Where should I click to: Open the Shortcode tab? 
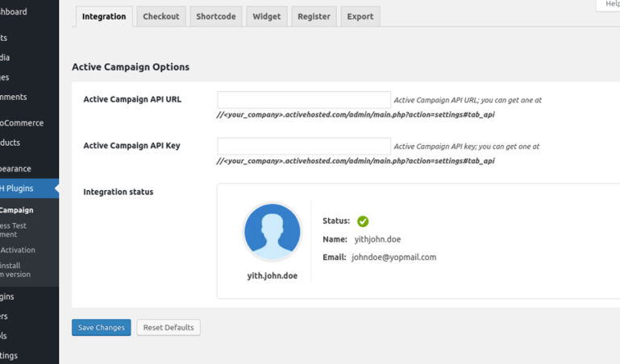(216, 17)
